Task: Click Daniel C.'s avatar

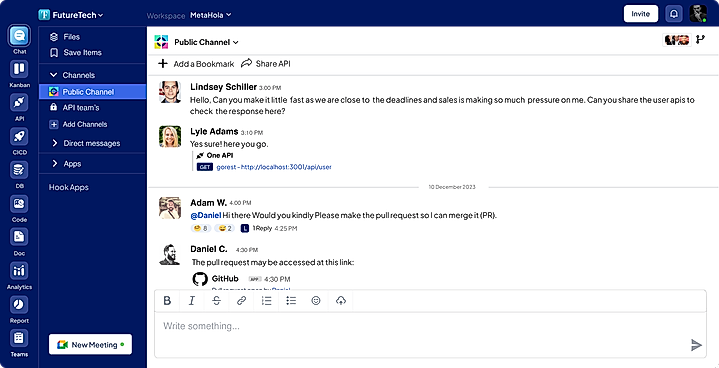Action: pos(170,254)
